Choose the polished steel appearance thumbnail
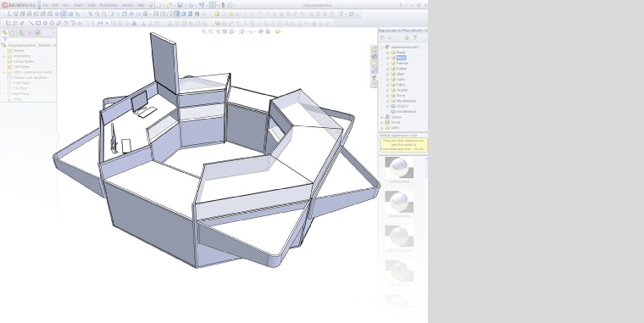This screenshot has width=644, height=323. (399, 167)
